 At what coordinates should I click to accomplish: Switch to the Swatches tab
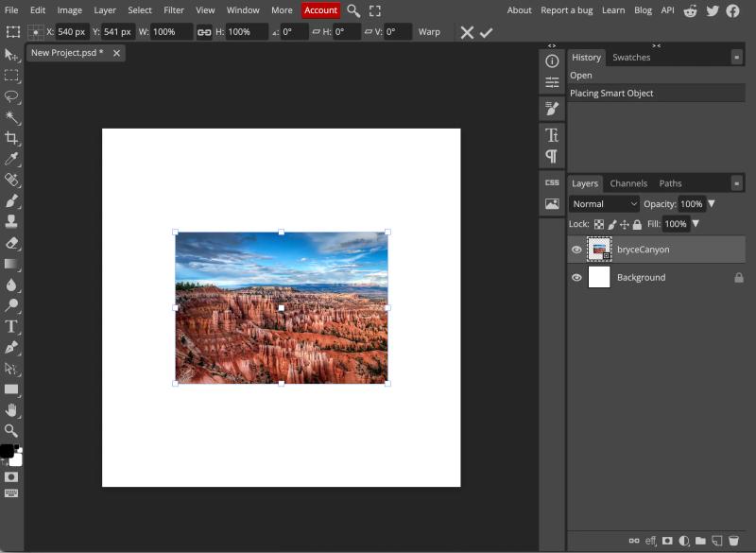[x=631, y=58]
